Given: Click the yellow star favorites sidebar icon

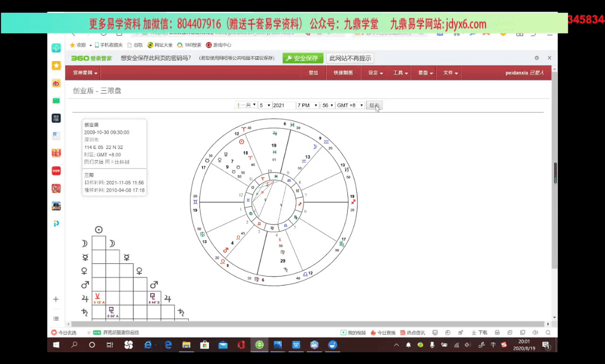Looking at the screenshot, I should coord(56,66).
